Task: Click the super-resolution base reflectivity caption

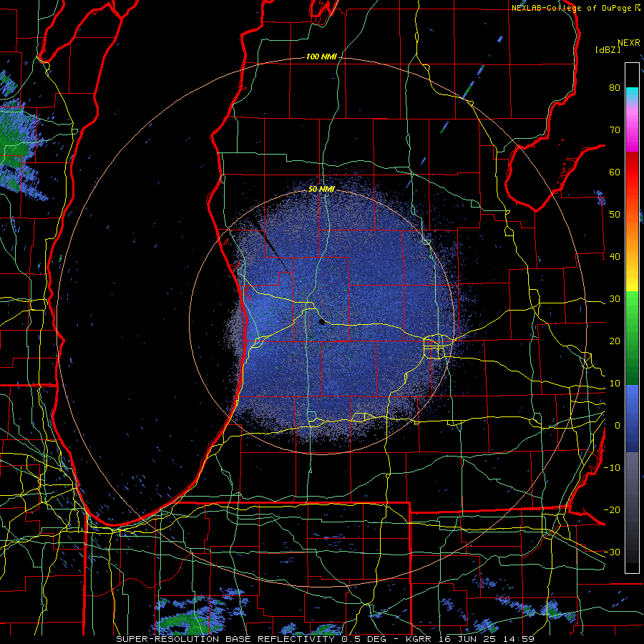Action: pyautogui.click(x=324, y=639)
